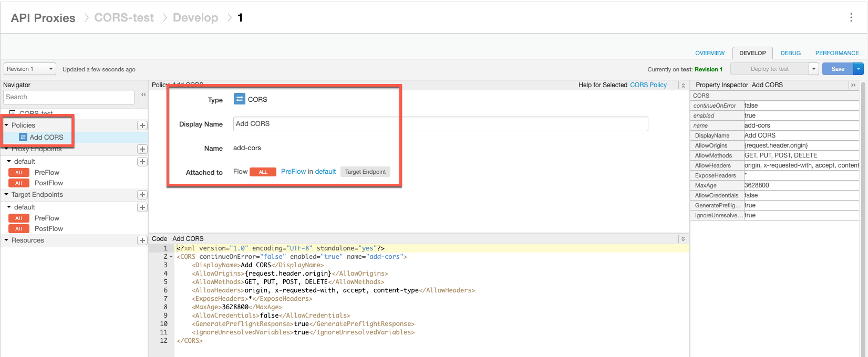
Task: Open the Revision 1 dropdown
Action: click(30, 69)
